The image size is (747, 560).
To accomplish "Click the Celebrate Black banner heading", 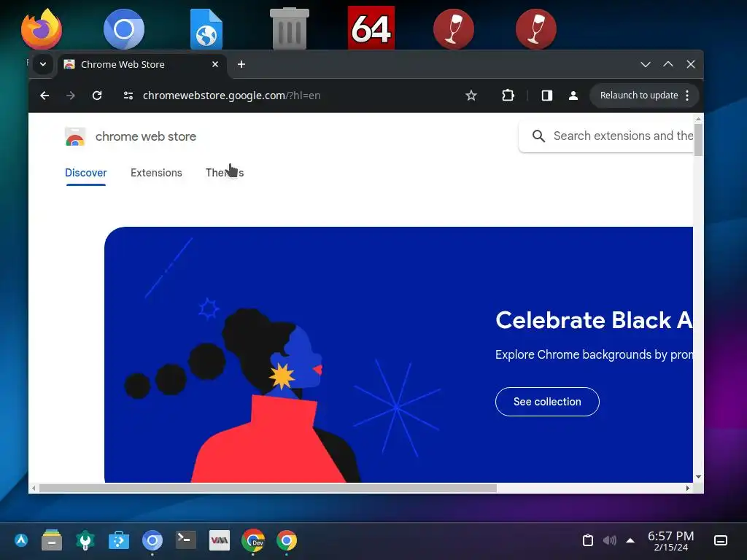I will pos(594,320).
